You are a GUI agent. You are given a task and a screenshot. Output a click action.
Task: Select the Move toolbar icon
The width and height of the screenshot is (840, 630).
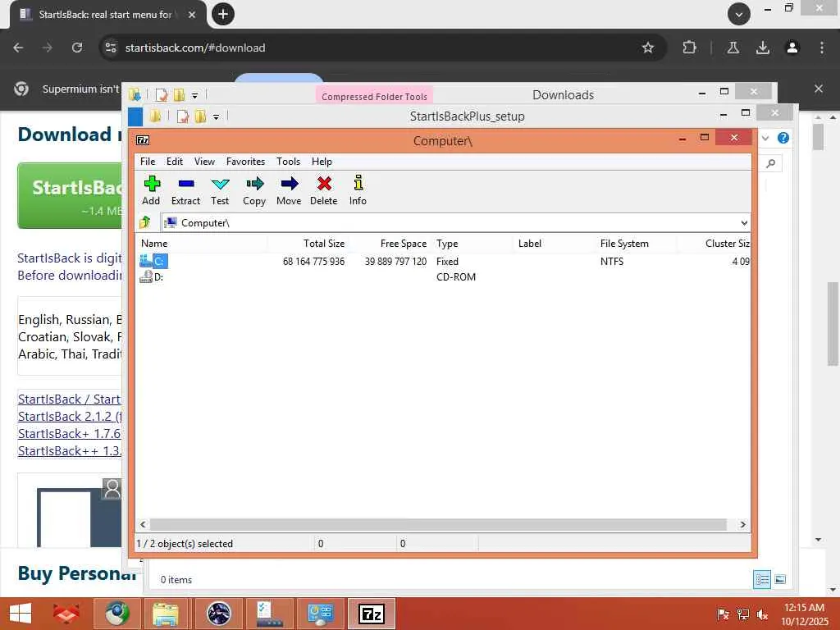(289, 190)
